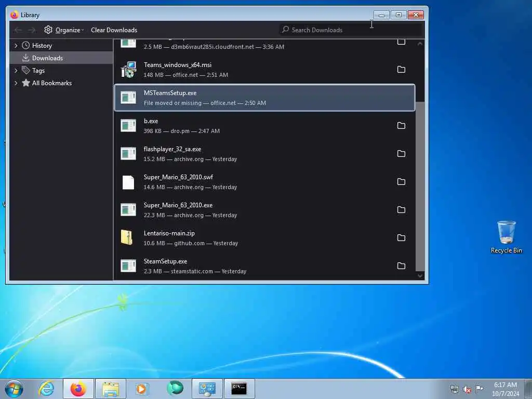This screenshot has height=399, width=532.
Task: Select the b.exe download name
Action: 151,121
